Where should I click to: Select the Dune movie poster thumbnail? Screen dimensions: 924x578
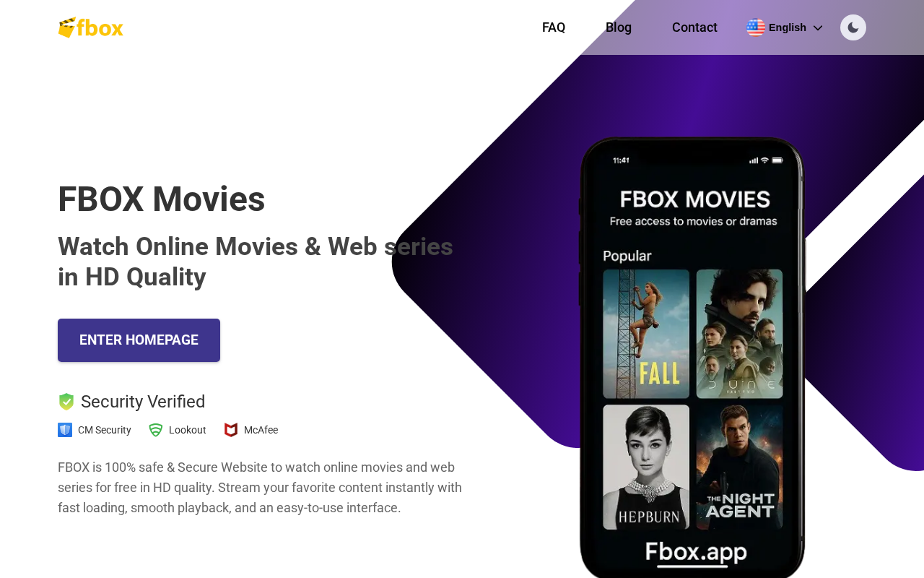tap(739, 334)
